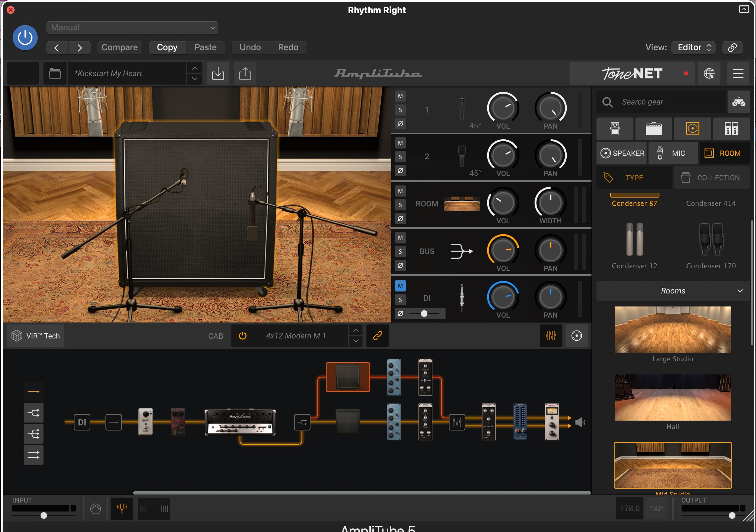Viewport: 756px width, 532px height.
Task: Select the stomp pedal gear category icon
Action: click(615, 129)
